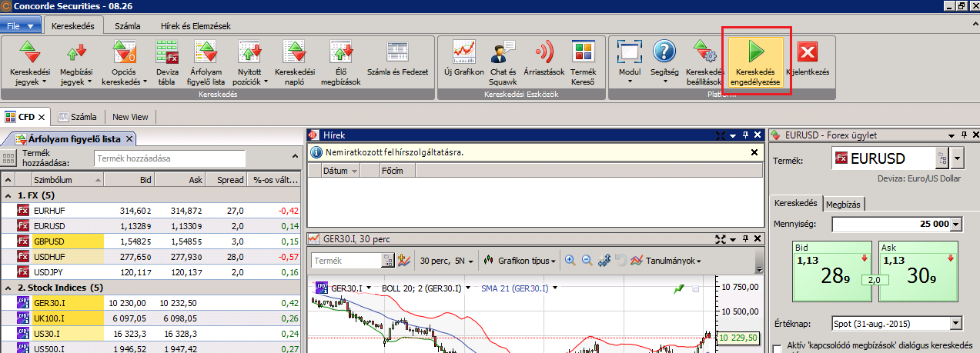Image resolution: width=980 pixels, height=353 pixels.
Task: Open Megbízási jegyek order tickets
Action: click(77, 63)
